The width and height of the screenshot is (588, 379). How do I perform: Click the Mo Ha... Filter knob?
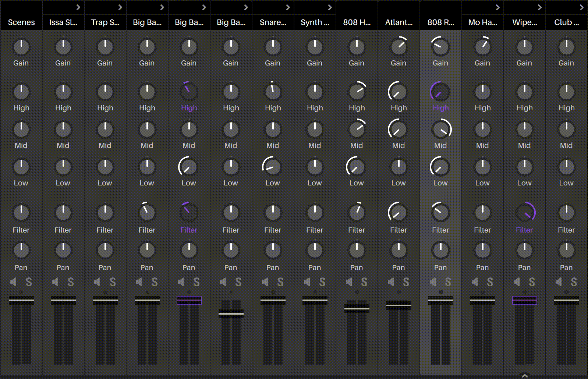(483, 213)
